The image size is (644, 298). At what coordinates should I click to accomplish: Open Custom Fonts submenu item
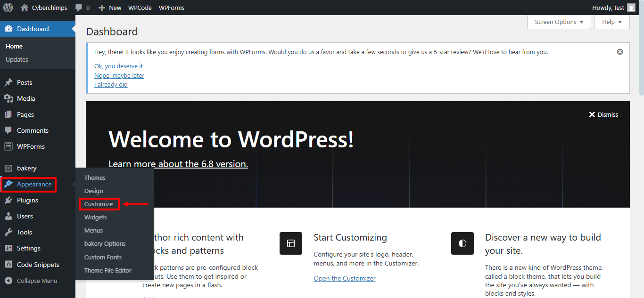(x=103, y=257)
